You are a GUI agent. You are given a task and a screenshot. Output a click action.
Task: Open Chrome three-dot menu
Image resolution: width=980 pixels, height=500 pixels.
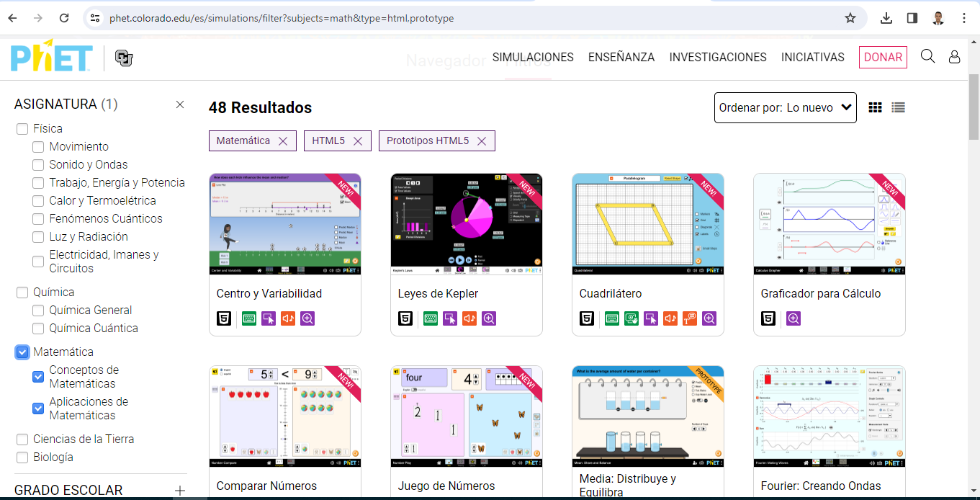pyautogui.click(x=963, y=18)
